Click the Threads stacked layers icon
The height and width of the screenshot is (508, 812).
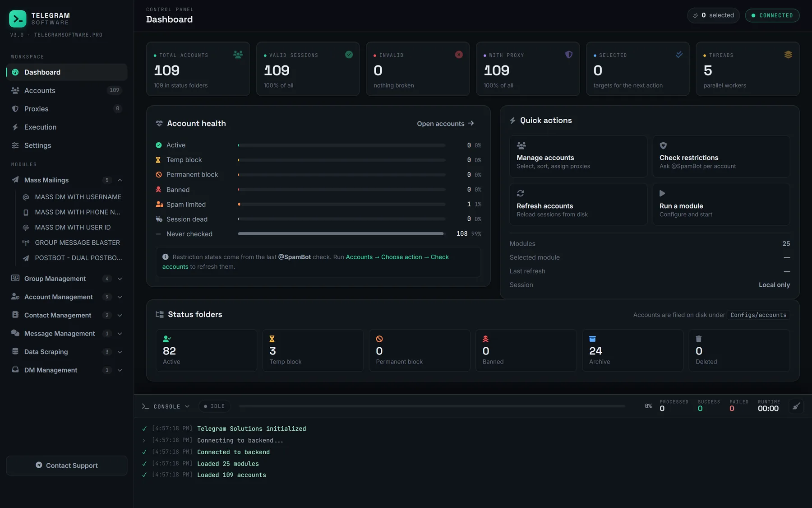point(788,55)
